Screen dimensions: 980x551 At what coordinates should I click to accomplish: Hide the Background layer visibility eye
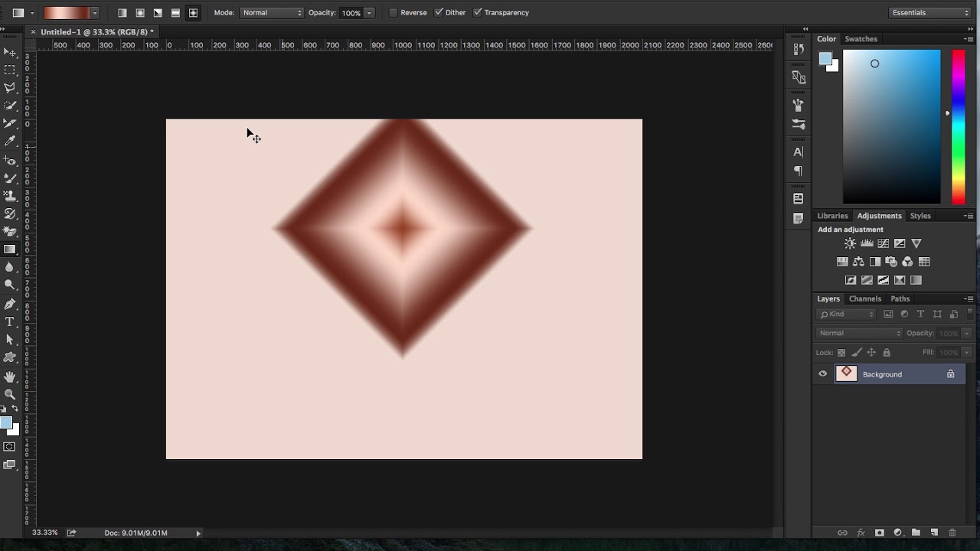(x=823, y=374)
